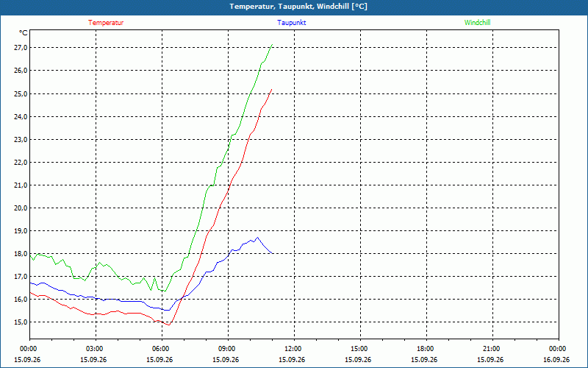Click the 21,0 y-axis value
588x368 pixels.
(20, 185)
